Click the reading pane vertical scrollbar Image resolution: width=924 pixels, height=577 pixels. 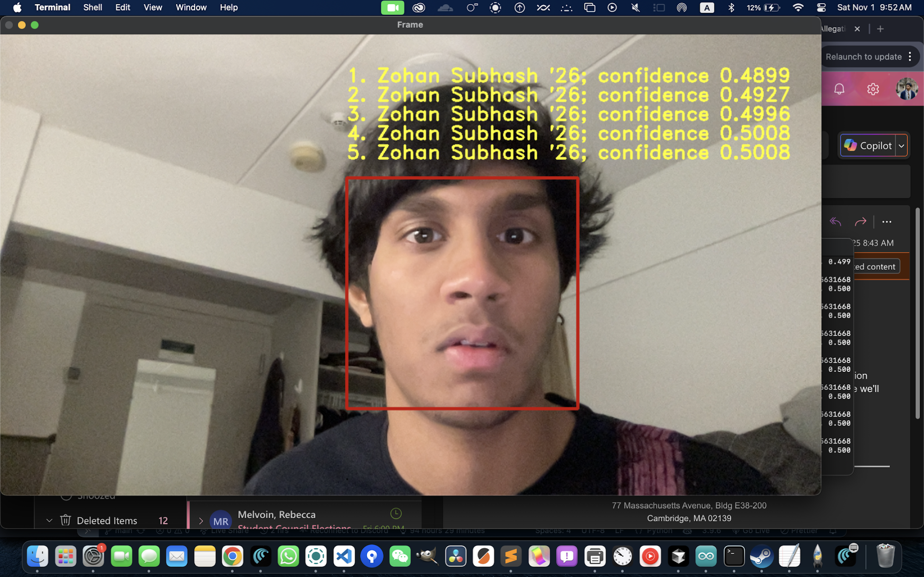click(918, 314)
